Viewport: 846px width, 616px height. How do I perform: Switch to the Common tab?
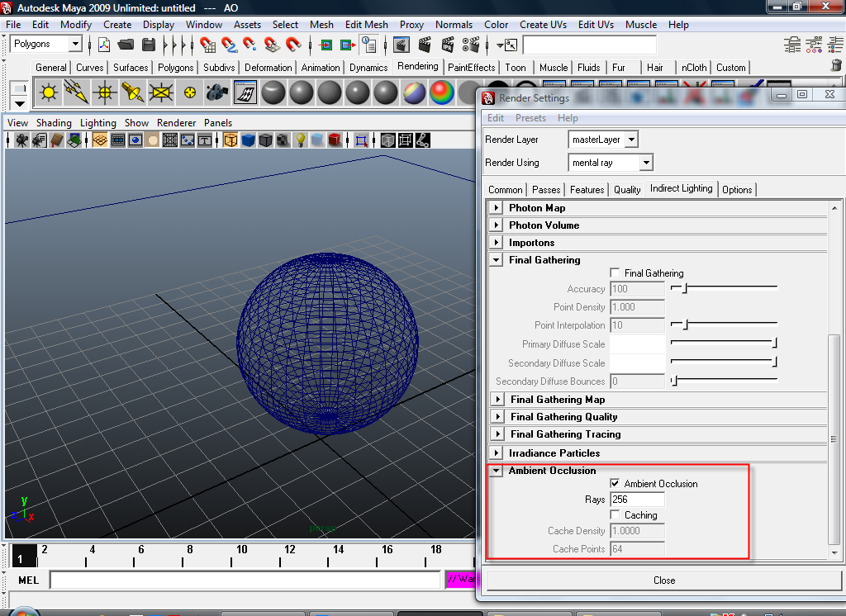pos(505,190)
